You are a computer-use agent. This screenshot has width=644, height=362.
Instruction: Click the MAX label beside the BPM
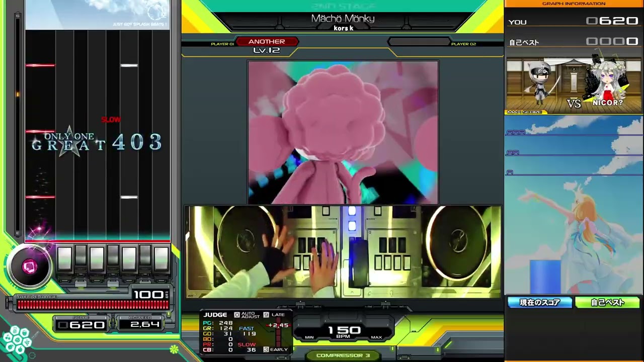(376, 337)
